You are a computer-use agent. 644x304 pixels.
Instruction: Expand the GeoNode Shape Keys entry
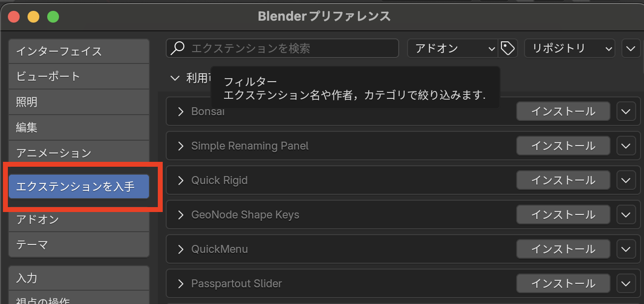tap(181, 214)
